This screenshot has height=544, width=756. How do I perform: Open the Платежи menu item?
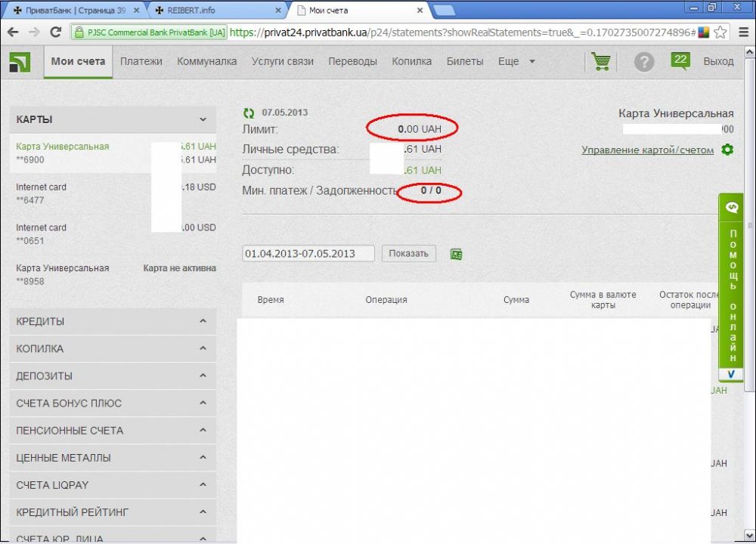point(141,62)
